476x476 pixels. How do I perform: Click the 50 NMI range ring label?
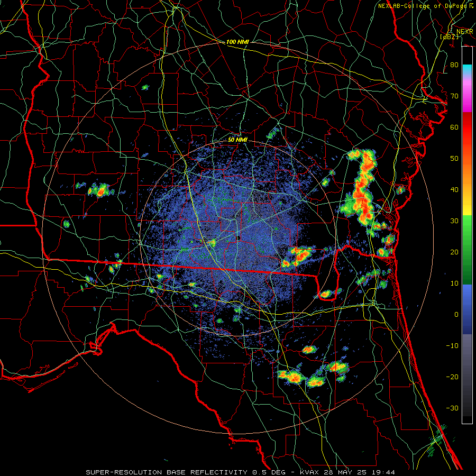[237, 140]
